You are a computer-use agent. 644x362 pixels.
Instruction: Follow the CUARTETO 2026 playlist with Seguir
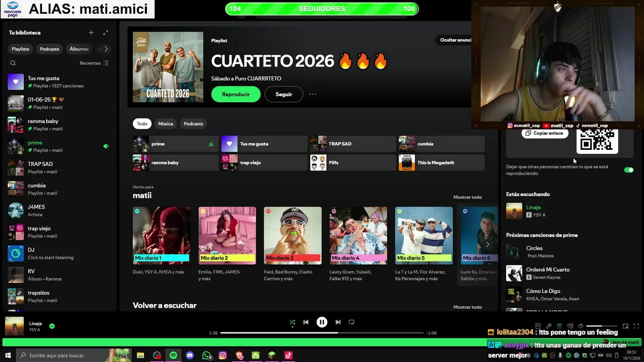pyautogui.click(x=284, y=94)
